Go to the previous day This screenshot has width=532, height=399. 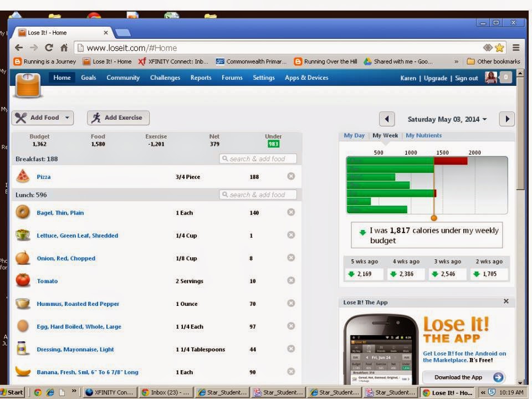(x=387, y=119)
